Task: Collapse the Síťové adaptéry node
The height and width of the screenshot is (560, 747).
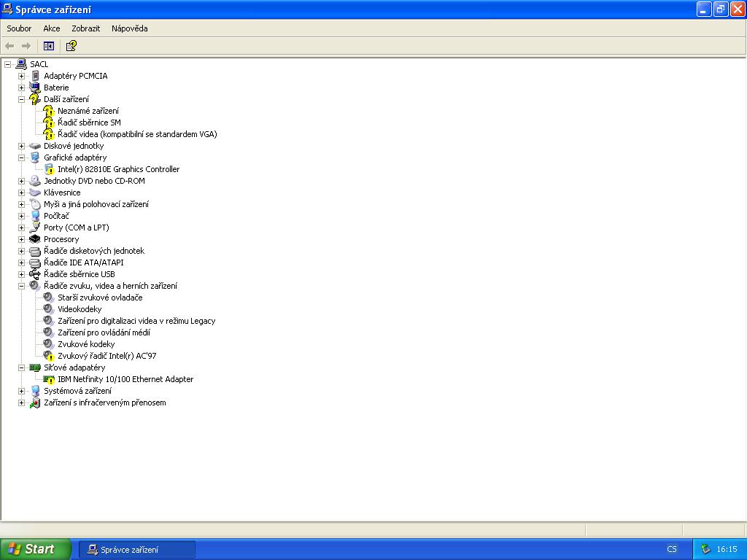Action: [21, 367]
